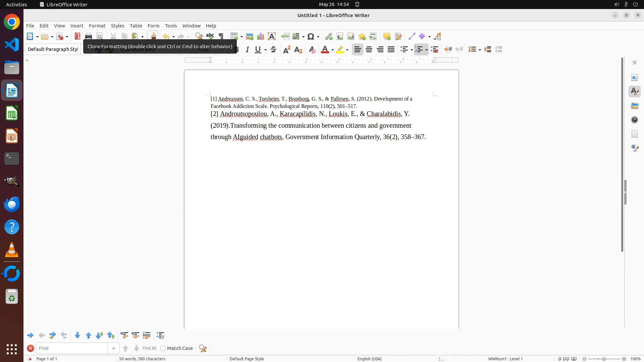
Task: Click the Print icon
Action: tap(89, 37)
